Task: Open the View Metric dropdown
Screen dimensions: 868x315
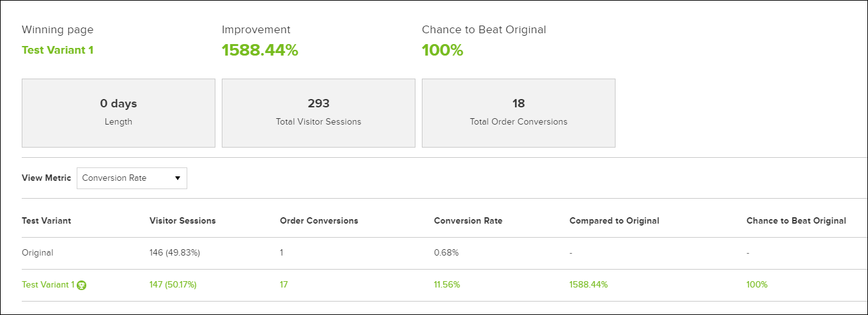Action: pyautogui.click(x=132, y=178)
